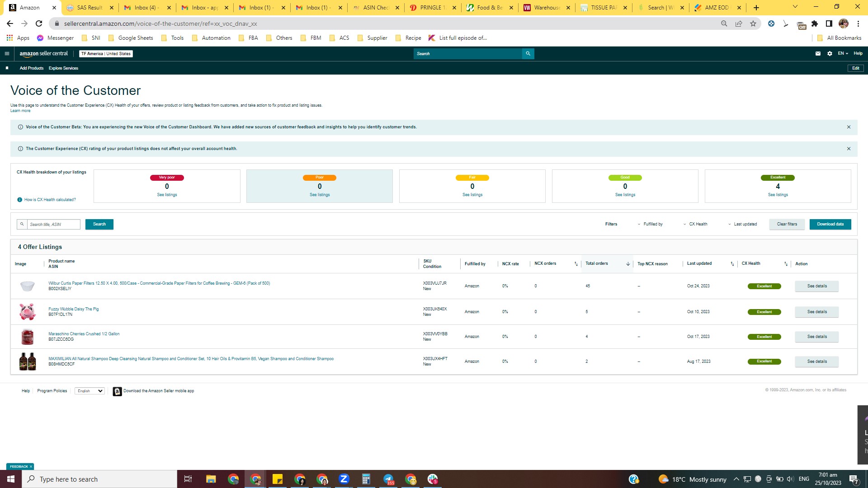
Task: Sort by CX Health column
Action: pyautogui.click(x=786, y=264)
